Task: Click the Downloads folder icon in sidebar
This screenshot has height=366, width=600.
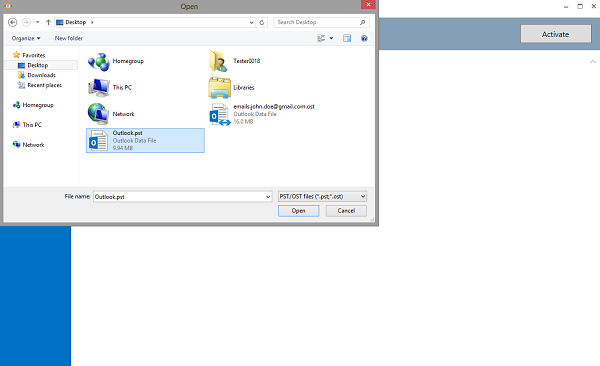Action: (21, 75)
